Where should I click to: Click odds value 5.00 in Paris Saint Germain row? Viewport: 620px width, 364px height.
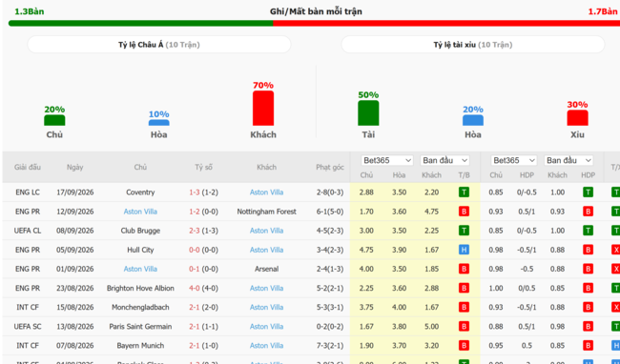[x=431, y=327]
